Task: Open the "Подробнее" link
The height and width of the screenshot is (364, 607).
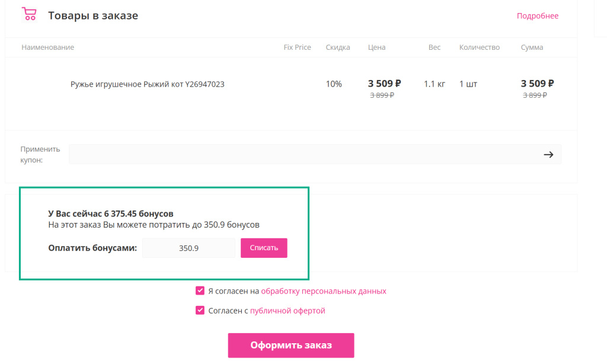Action: 537,16
